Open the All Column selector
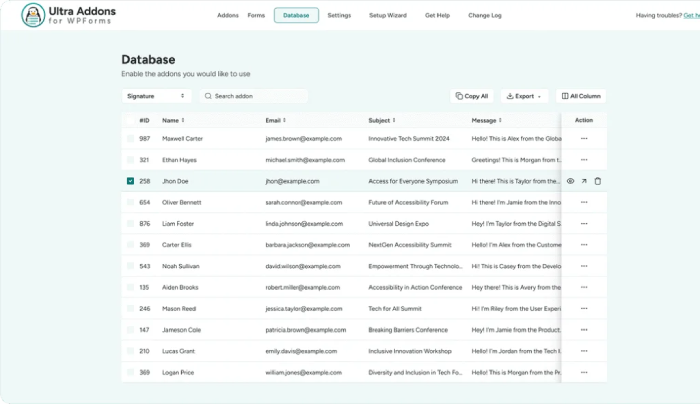700x404 pixels. click(x=580, y=96)
